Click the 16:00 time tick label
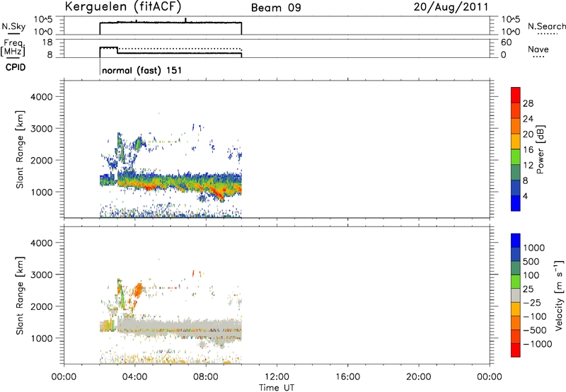Image resolution: width=566 pixels, height=392 pixels. click(347, 377)
